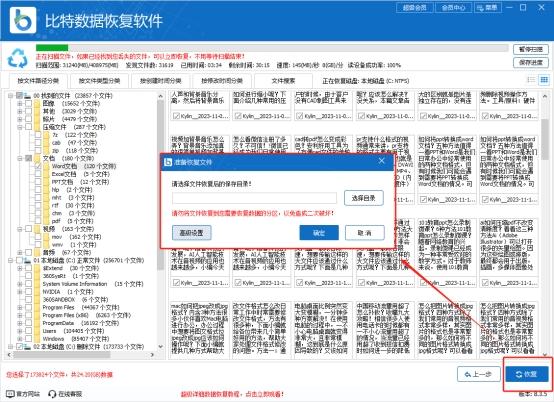The image size is (554, 402).
Task: Click the 暂停扫描 button
Action: [531, 49]
